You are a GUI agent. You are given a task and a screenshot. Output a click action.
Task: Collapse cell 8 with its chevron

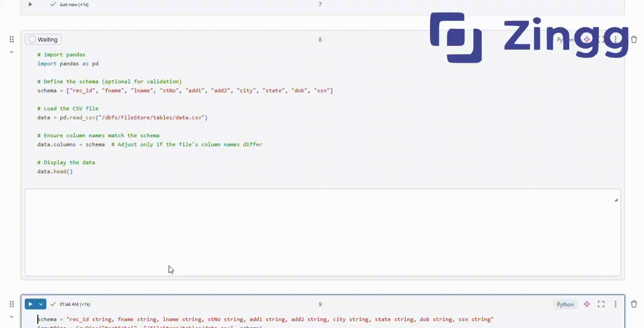[x=11, y=52]
